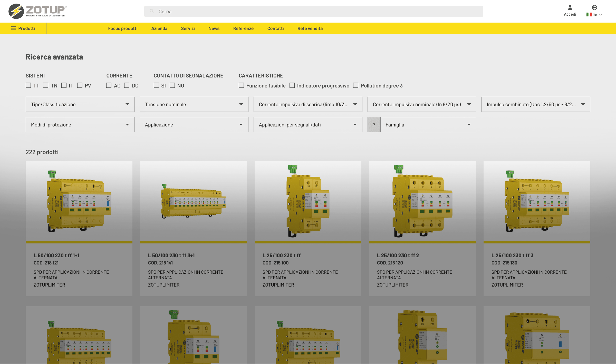
Task: Open the Tipo/Classificazione dropdown
Action: [80, 104]
